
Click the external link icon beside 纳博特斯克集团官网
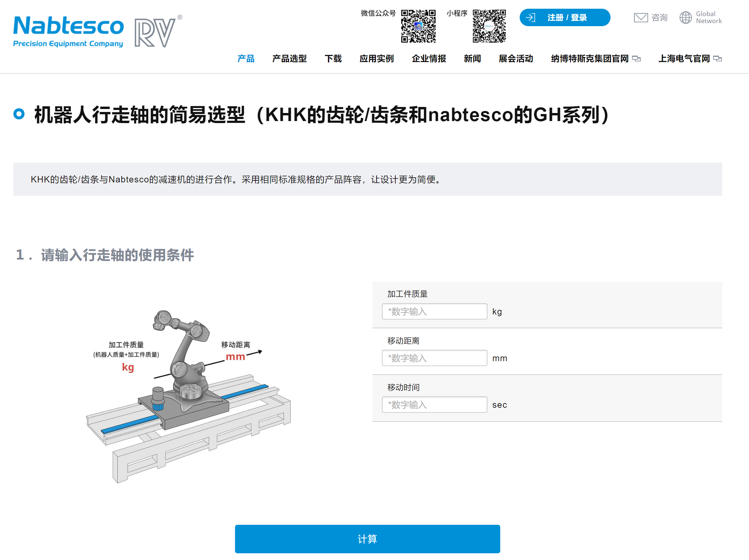click(637, 59)
